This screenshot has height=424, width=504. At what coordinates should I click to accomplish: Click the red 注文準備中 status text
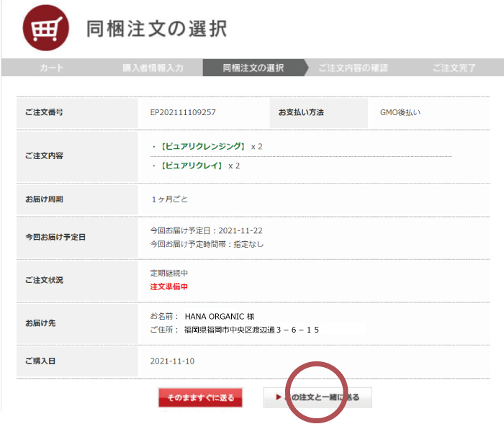[x=168, y=287]
